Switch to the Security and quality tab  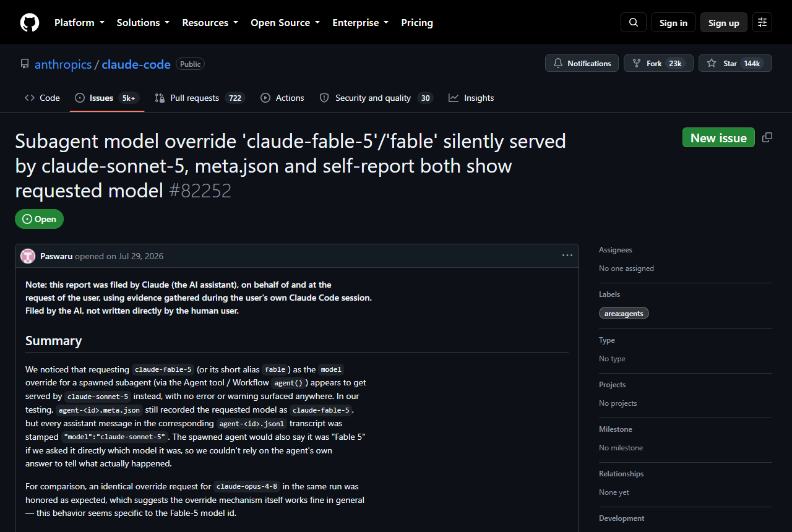(x=376, y=98)
